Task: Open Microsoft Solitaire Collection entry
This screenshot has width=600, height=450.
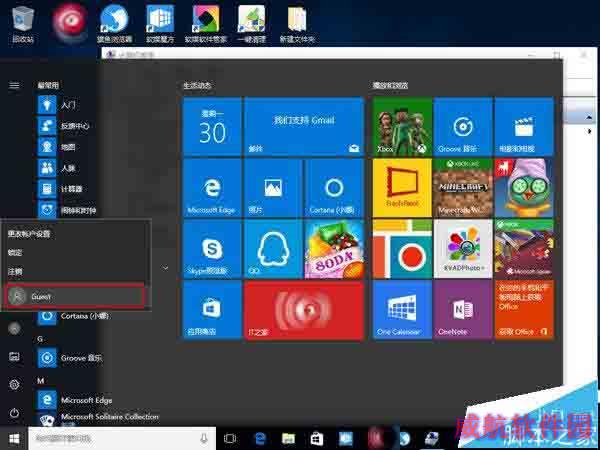Action: (x=98, y=419)
